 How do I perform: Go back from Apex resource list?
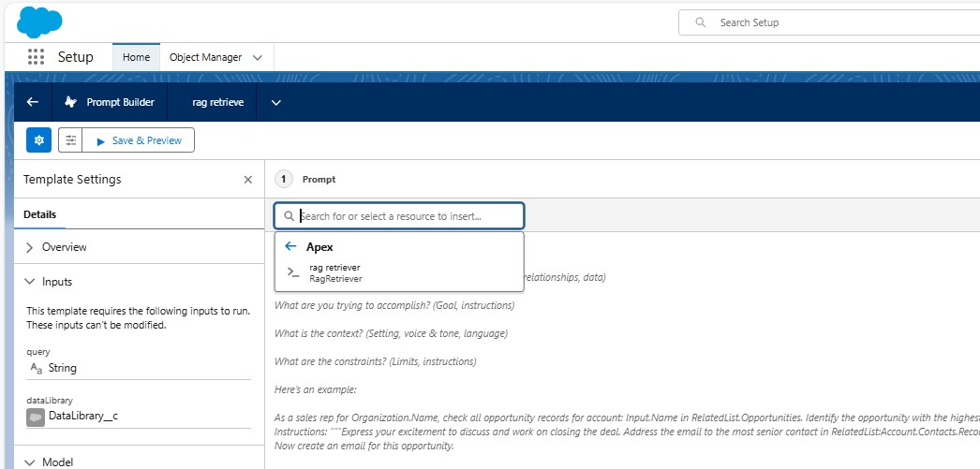(290, 247)
